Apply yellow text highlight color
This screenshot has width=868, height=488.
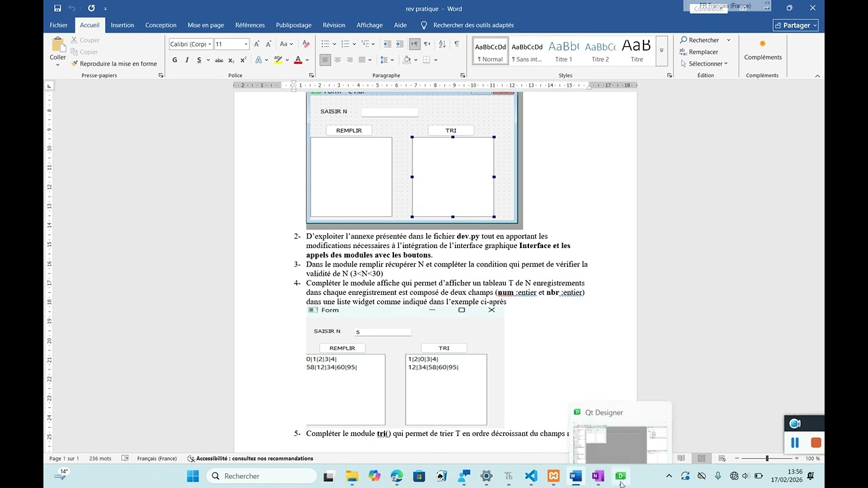point(278,60)
